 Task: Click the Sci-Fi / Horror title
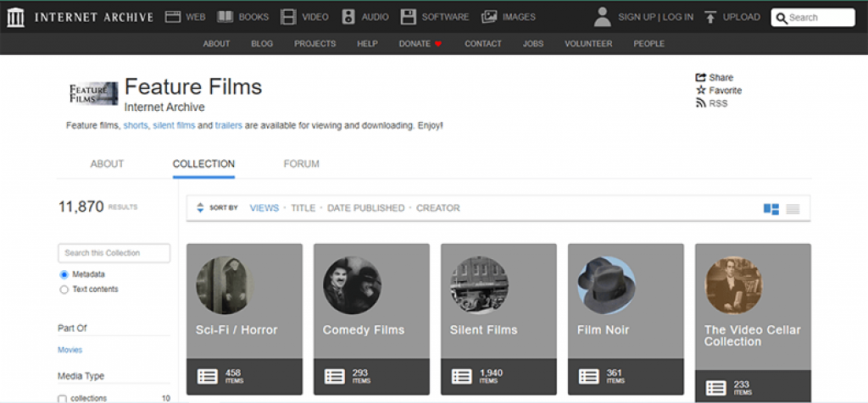pos(236,330)
